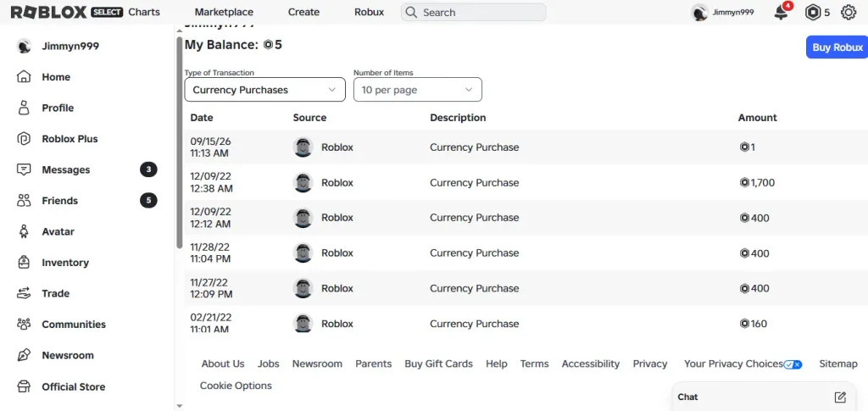868x411 pixels.
Task: Click the Buy Robux button
Action: click(x=837, y=47)
